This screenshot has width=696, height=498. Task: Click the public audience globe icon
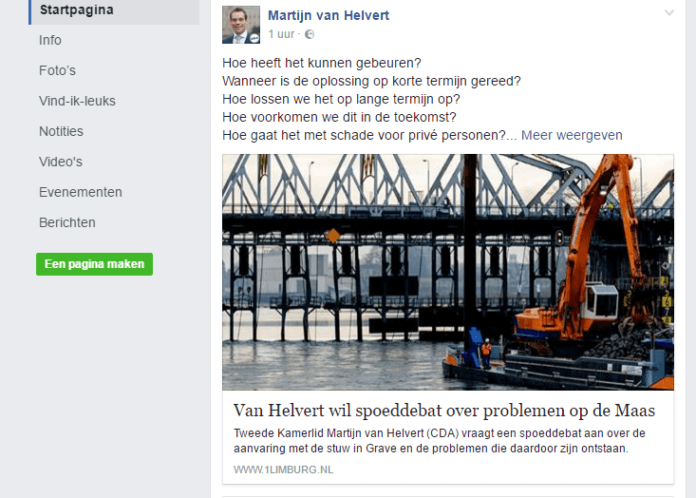[309, 34]
